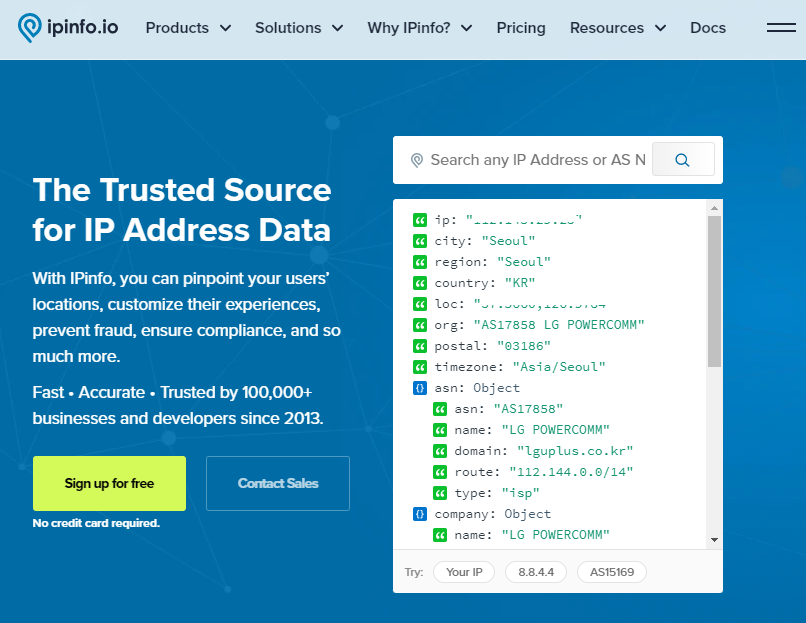Open the Docs page
This screenshot has height=623, width=806.
708,28
